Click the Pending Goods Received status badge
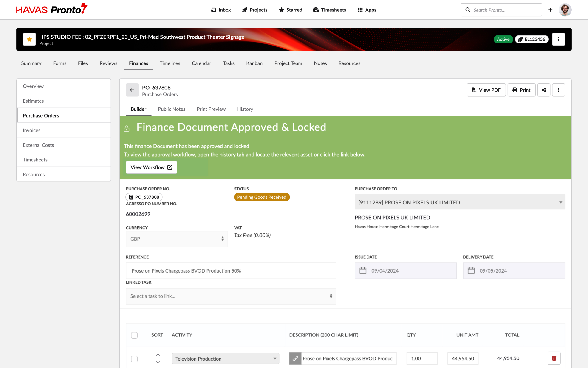Viewport: 588px width, 368px height. click(262, 197)
